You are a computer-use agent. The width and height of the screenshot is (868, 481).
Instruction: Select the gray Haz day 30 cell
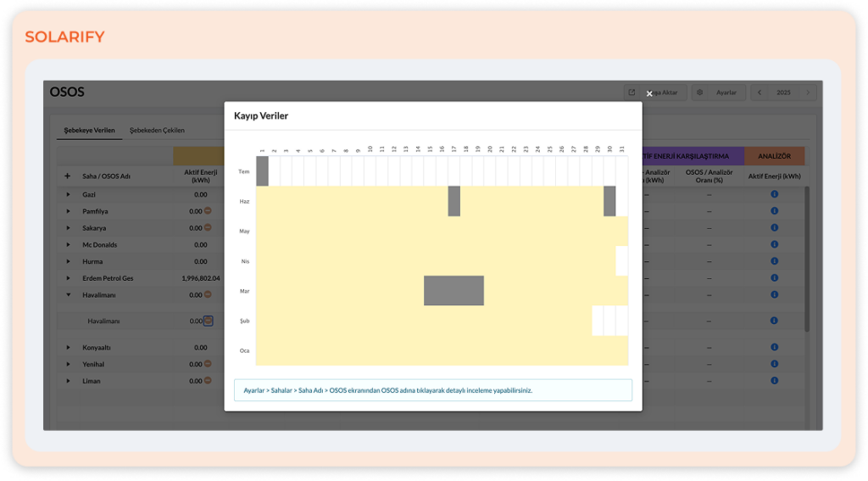609,201
